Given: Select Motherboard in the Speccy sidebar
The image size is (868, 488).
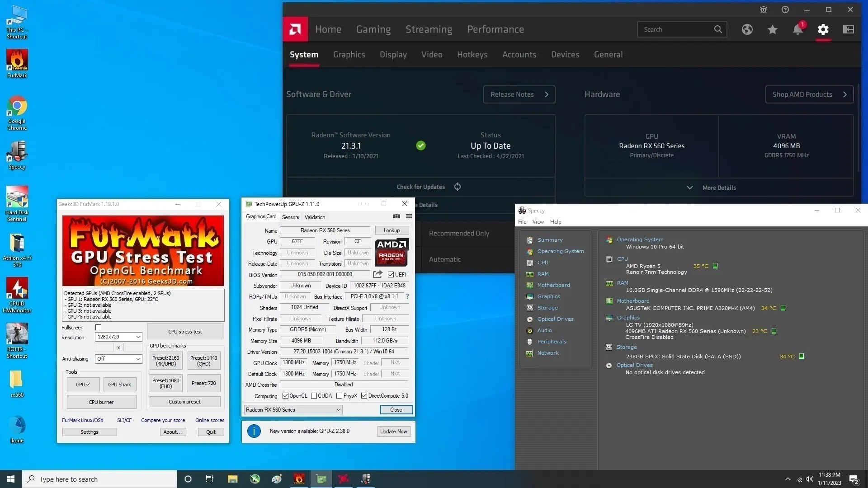Looking at the screenshot, I should [x=553, y=285].
